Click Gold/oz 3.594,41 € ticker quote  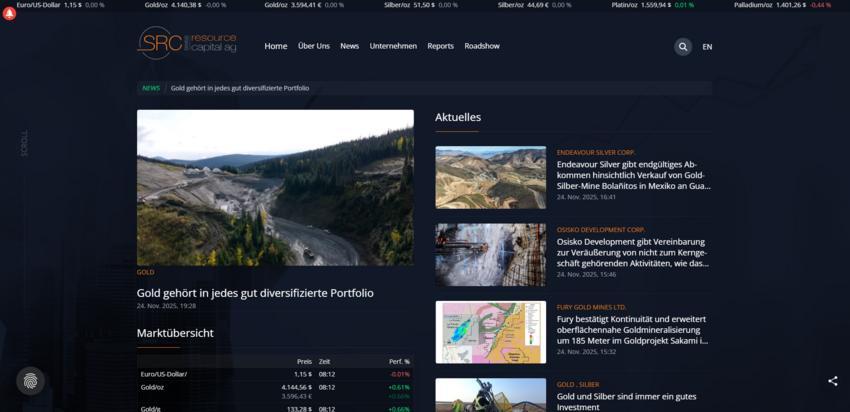304,5
